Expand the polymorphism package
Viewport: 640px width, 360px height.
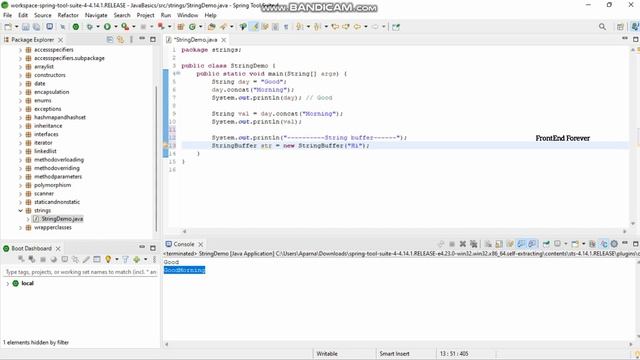coord(20,185)
